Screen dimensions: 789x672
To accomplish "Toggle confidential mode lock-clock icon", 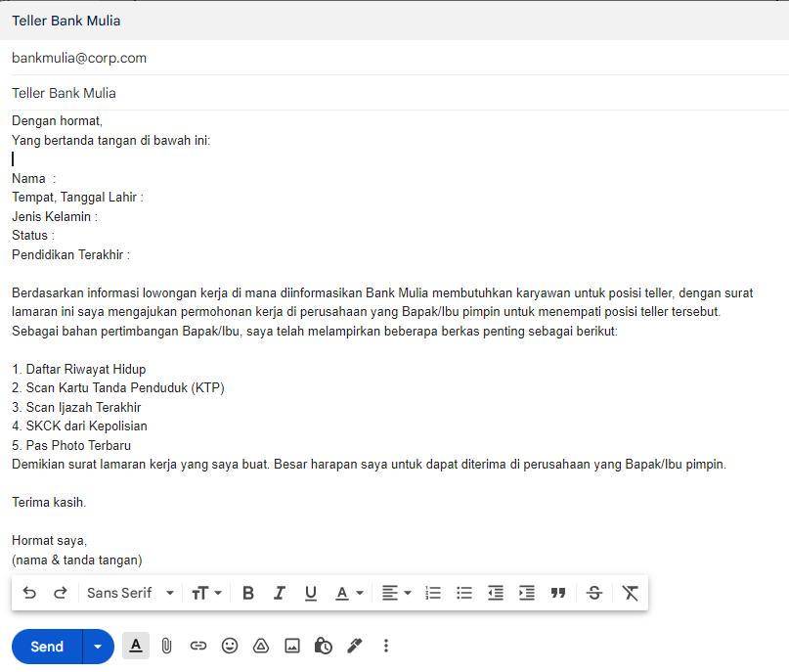I will coord(323,646).
